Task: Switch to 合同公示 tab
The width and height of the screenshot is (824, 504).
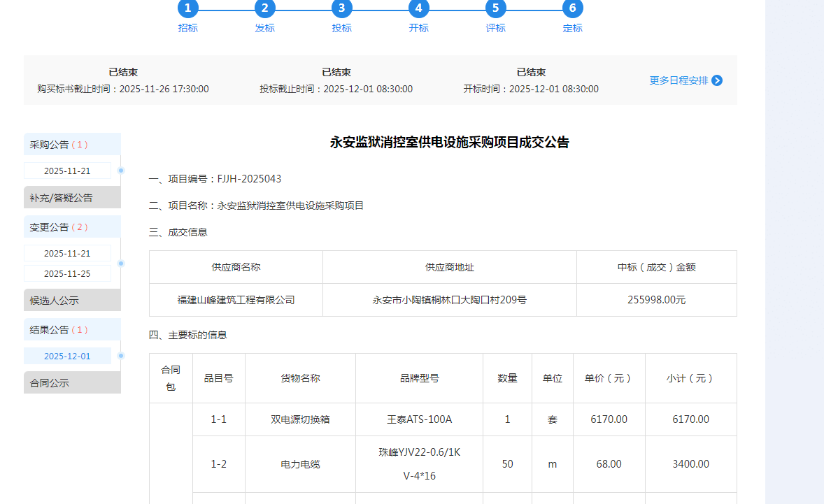Action: coord(72,383)
